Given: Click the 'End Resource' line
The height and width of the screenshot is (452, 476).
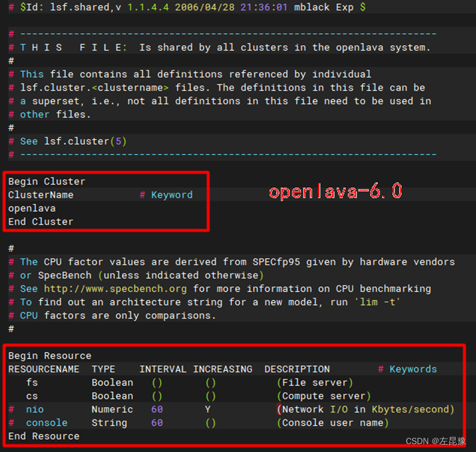Looking at the screenshot, I should pyautogui.click(x=43, y=436).
